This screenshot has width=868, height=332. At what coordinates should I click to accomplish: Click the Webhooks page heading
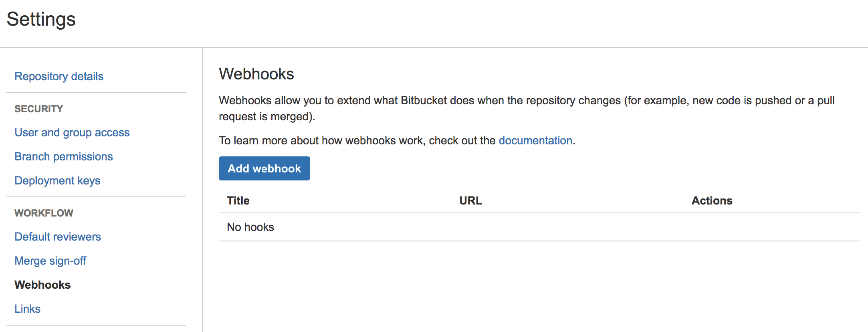256,74
